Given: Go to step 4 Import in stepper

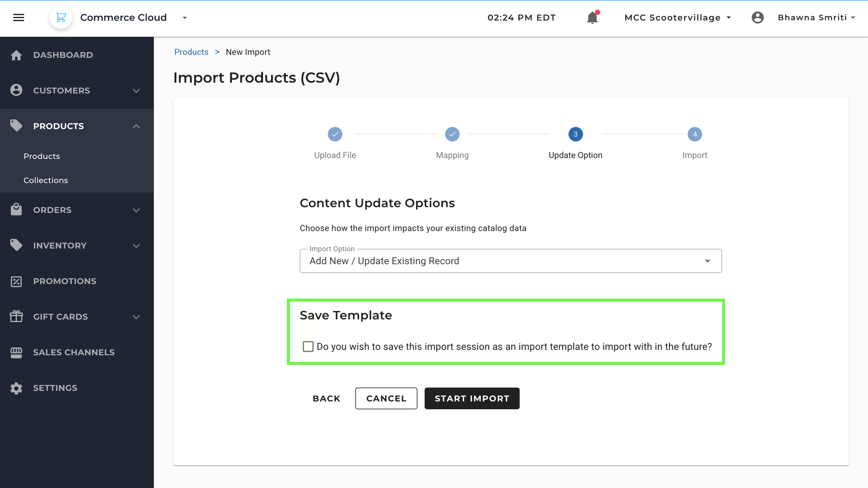Looking at the screenshot, I should tap(694, 134).
